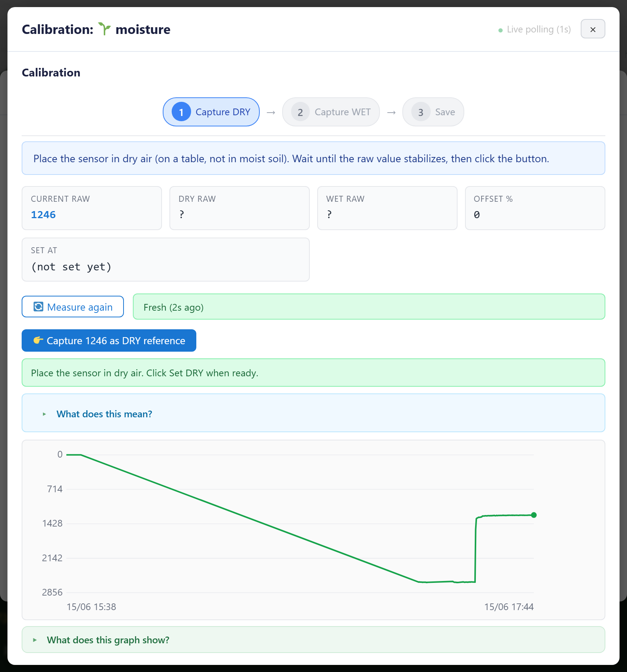
Task: Click the CURRENT RAW label
Action: click(60, 199)
